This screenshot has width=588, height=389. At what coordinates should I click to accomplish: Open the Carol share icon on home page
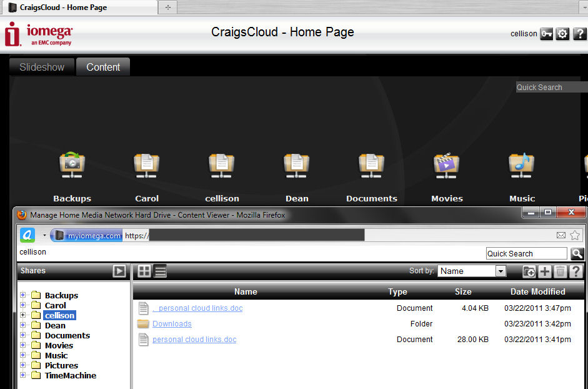(x=147, y=165)
